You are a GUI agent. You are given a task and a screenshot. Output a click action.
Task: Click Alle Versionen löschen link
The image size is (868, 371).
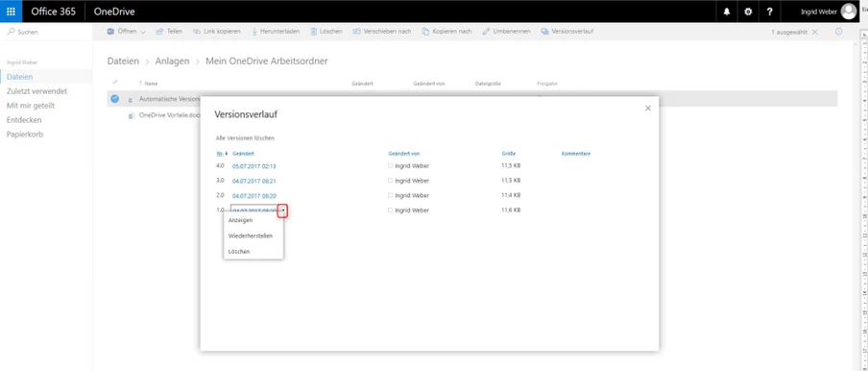(245, 137)
